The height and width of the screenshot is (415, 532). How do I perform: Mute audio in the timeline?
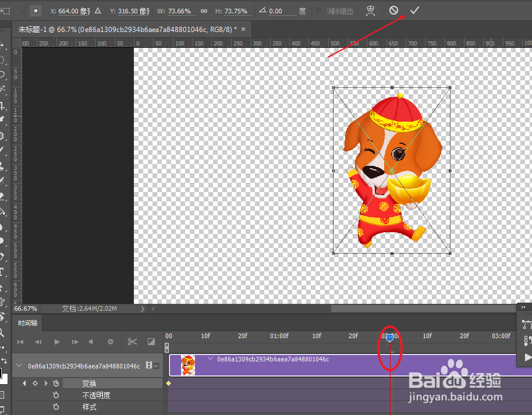tap(91, 342)
